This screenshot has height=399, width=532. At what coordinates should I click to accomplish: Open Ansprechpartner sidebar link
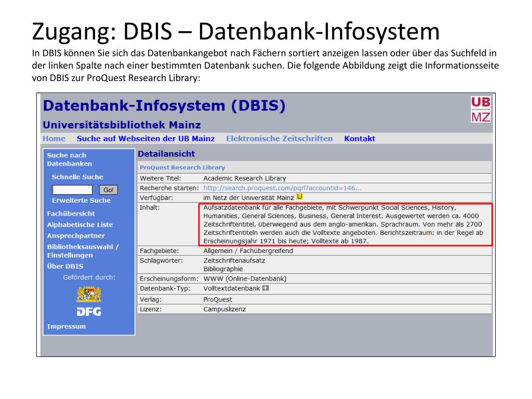pos(76,235)
